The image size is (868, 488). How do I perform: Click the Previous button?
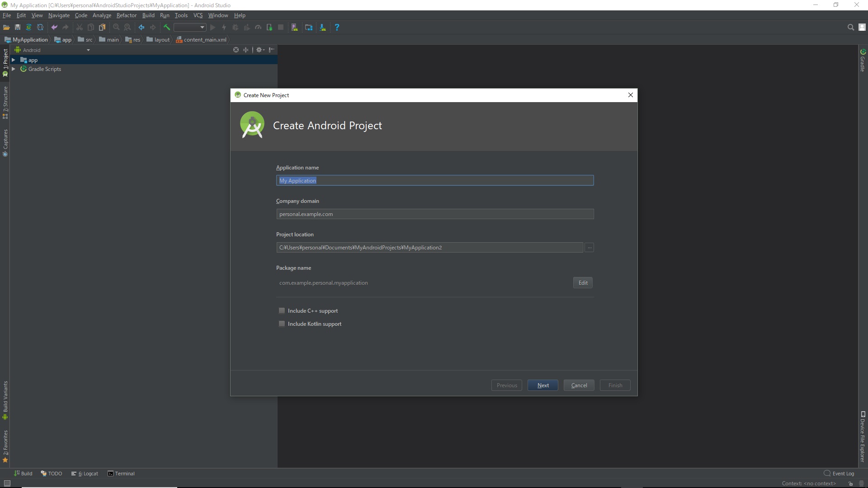507,385
